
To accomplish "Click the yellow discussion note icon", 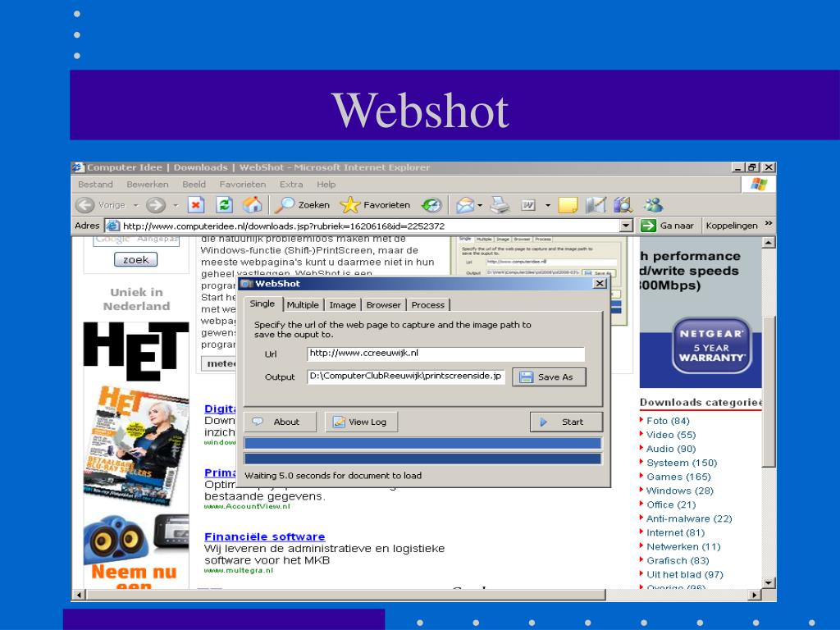I will click(x=568, y=204).
